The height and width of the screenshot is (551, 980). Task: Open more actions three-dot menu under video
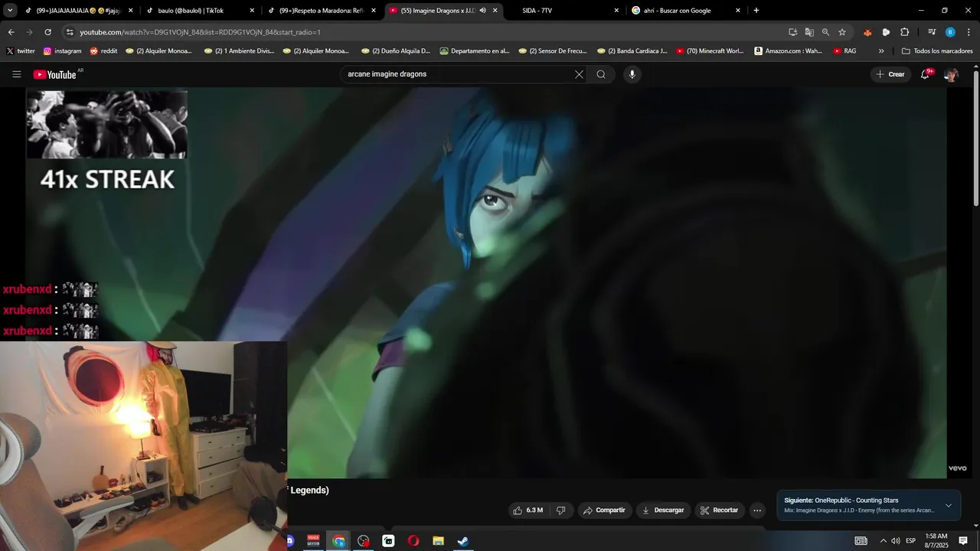coord(757,510)
